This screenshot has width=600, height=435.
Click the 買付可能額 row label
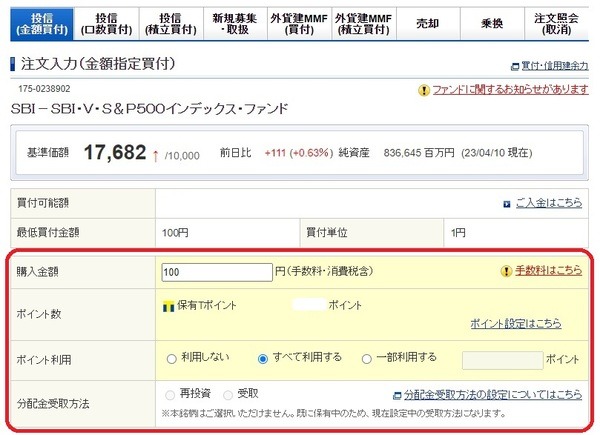point(42,203)
